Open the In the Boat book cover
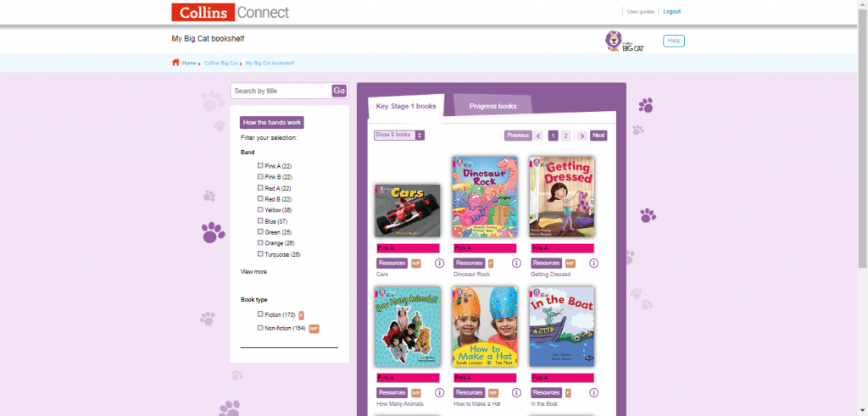 (562, 326)
